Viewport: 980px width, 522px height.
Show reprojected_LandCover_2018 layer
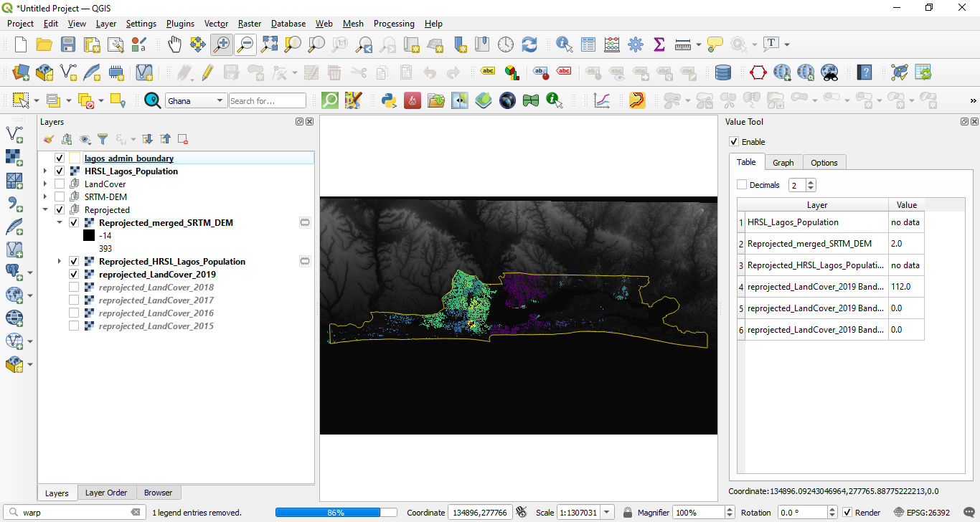tap(74, 288)
